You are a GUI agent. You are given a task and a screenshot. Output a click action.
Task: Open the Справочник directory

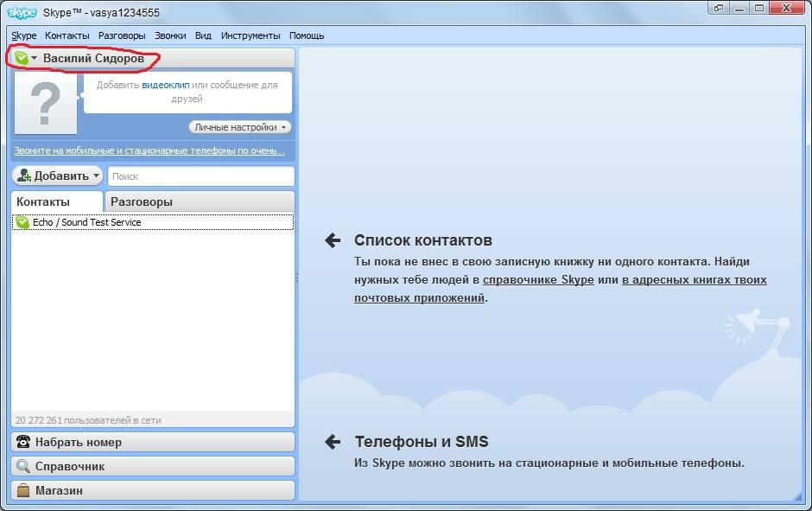click(153, 466)
